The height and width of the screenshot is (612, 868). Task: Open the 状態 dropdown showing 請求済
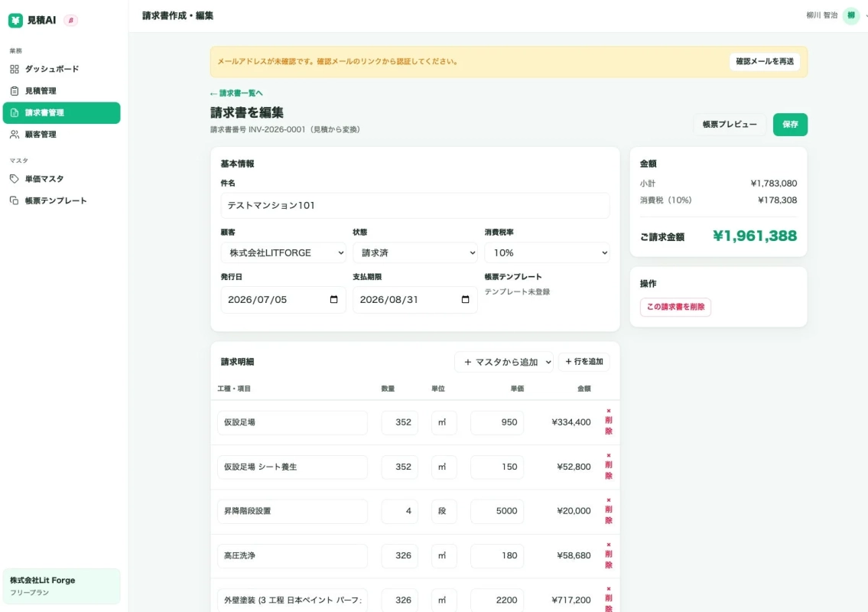[x=415, y=252]
